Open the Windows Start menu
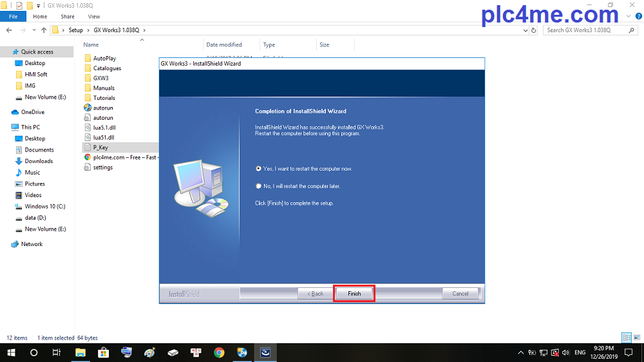 click(11, 352)
